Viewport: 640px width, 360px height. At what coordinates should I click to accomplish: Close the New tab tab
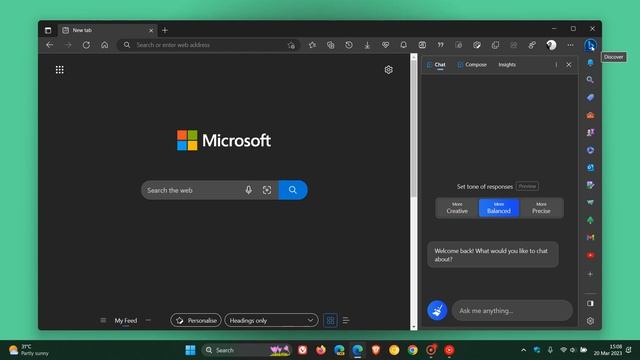coord(151,30)
